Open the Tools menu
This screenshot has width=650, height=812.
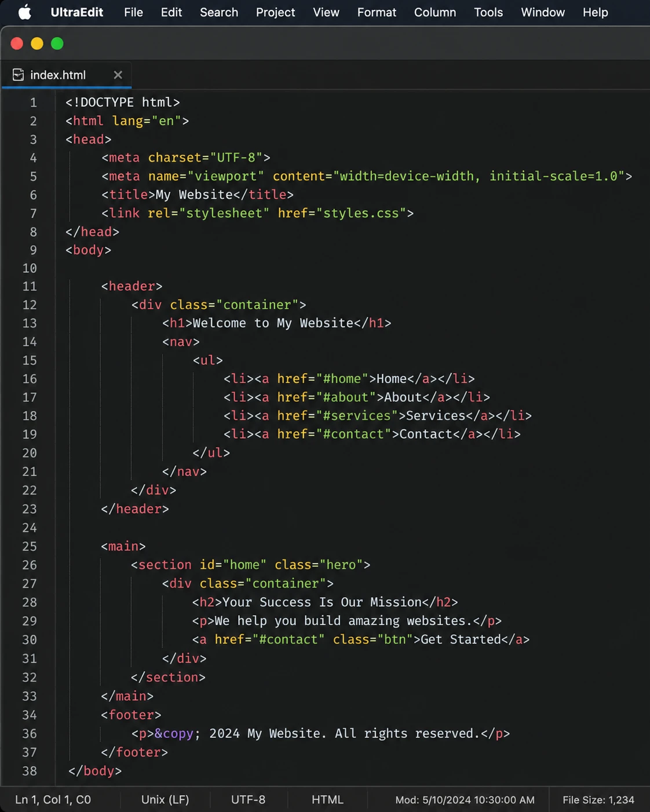pos(488,12)
